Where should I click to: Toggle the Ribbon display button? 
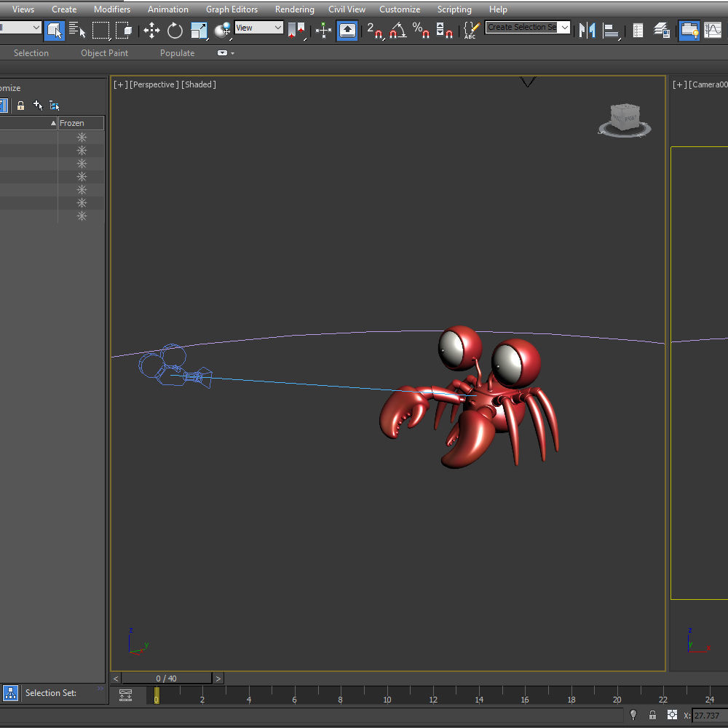[689, 31]
